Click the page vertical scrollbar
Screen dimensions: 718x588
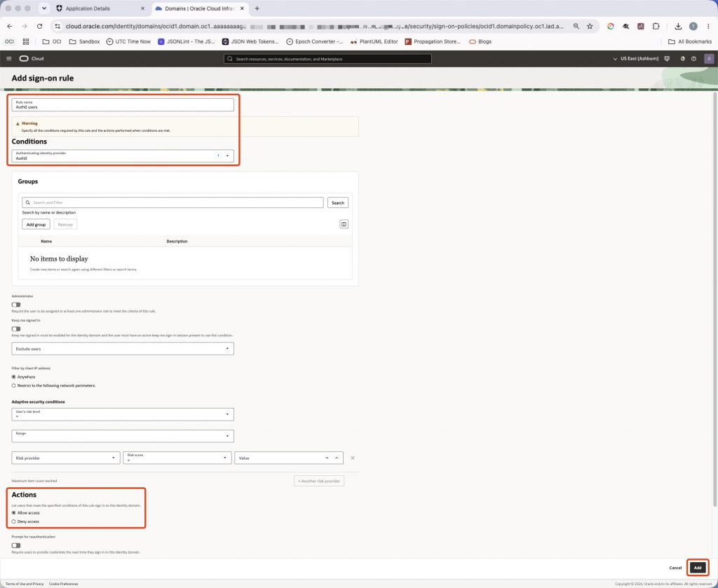pos(714,300)
